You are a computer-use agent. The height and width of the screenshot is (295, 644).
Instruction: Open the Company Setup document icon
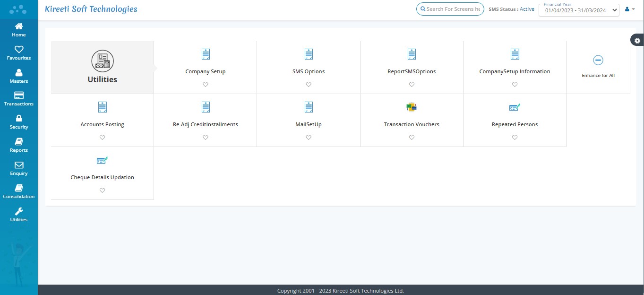pos(206,54)
